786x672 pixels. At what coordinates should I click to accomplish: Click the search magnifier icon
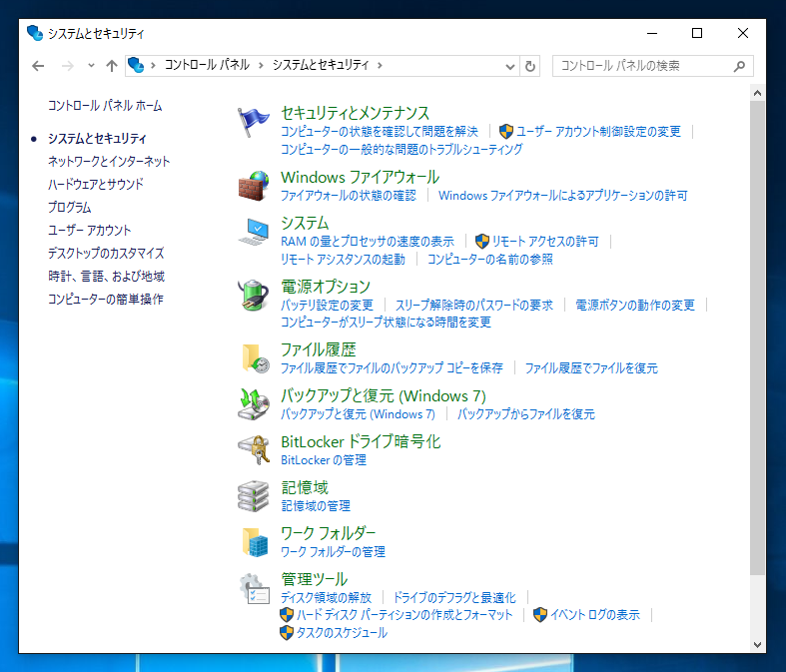point(739,66)
